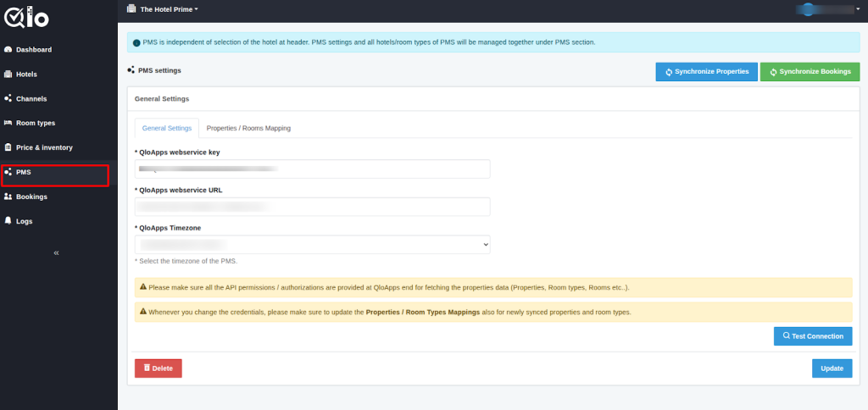Click the Qlo logo in sidebar
The image size is (868, 410).
click(x=27, y=17)
